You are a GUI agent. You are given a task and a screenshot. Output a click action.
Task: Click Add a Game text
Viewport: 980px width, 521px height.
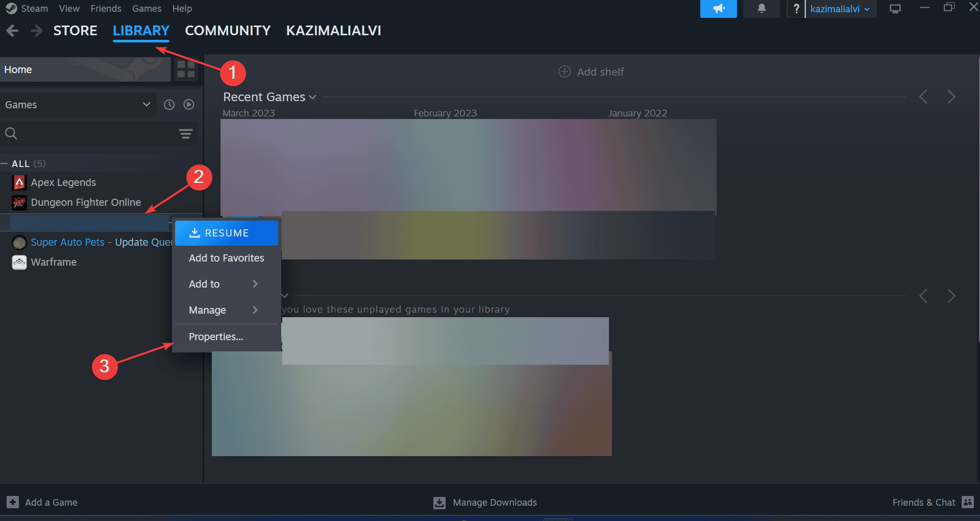(51, 503)
